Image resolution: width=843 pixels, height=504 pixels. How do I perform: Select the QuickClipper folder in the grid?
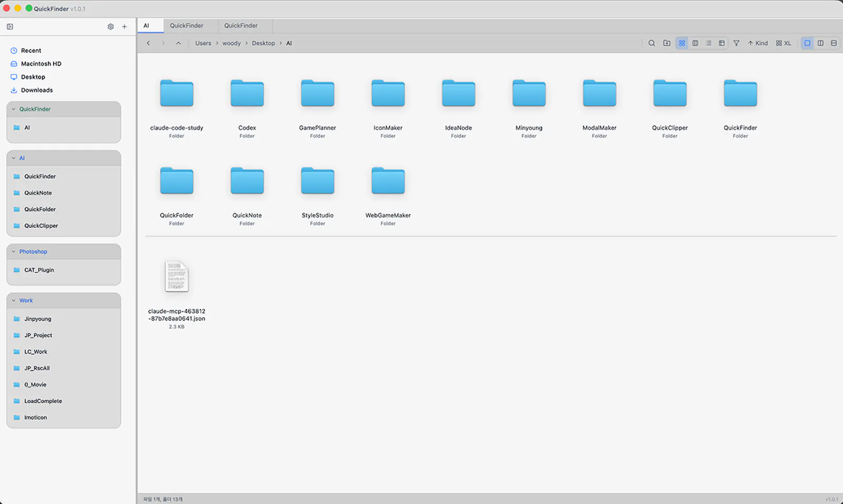[670, 93]
